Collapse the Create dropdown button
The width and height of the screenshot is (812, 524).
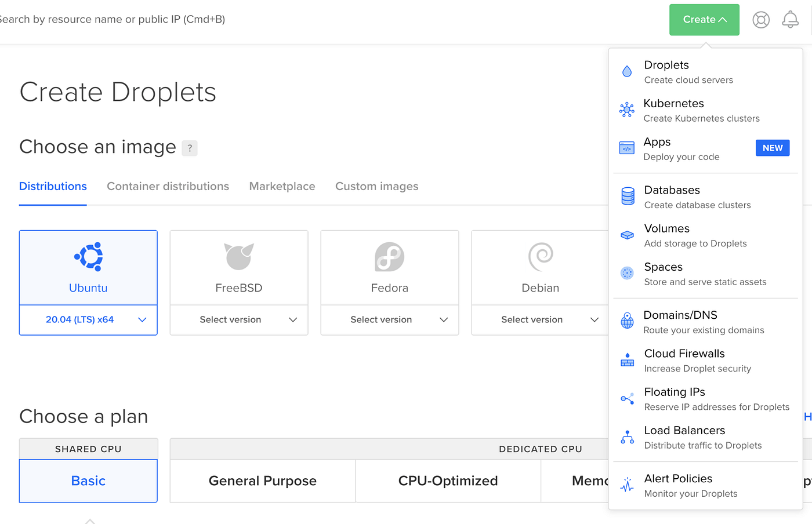click(x=704, y=20)
